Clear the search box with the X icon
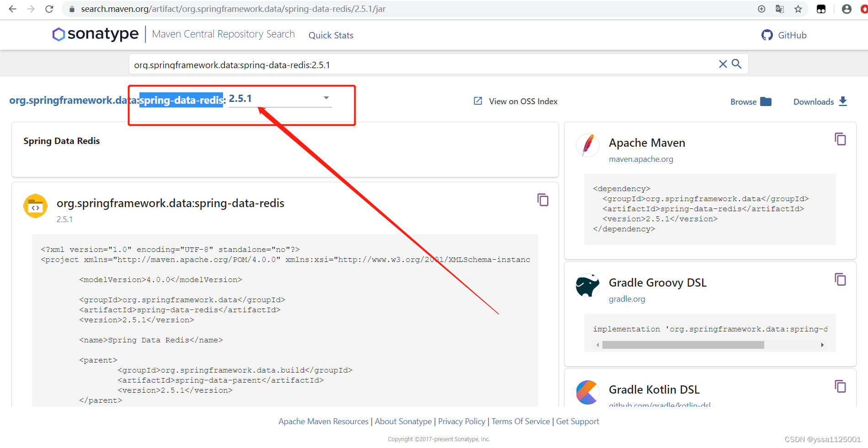Screen dimensions: 868x448 [723, 64]
